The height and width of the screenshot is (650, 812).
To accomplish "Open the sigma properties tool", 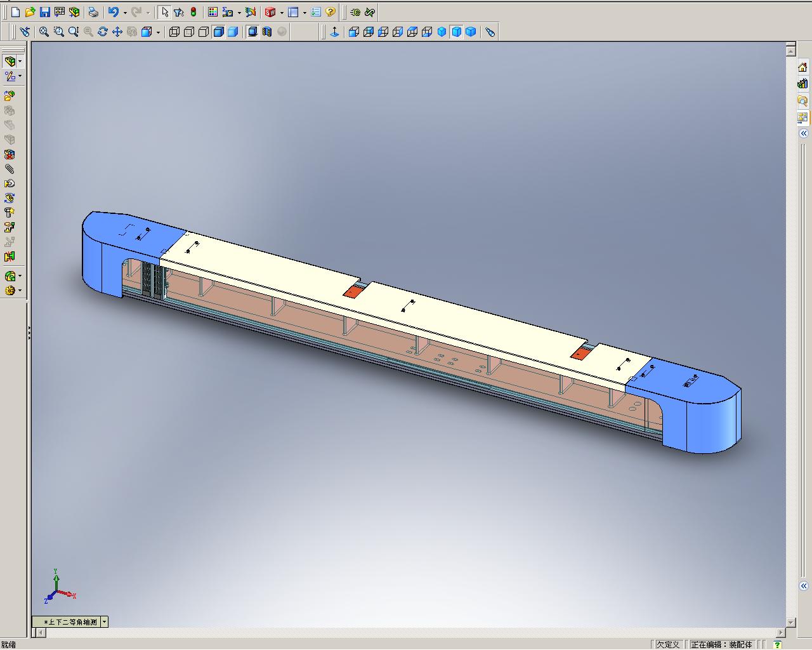I will [x=227, y=12].
